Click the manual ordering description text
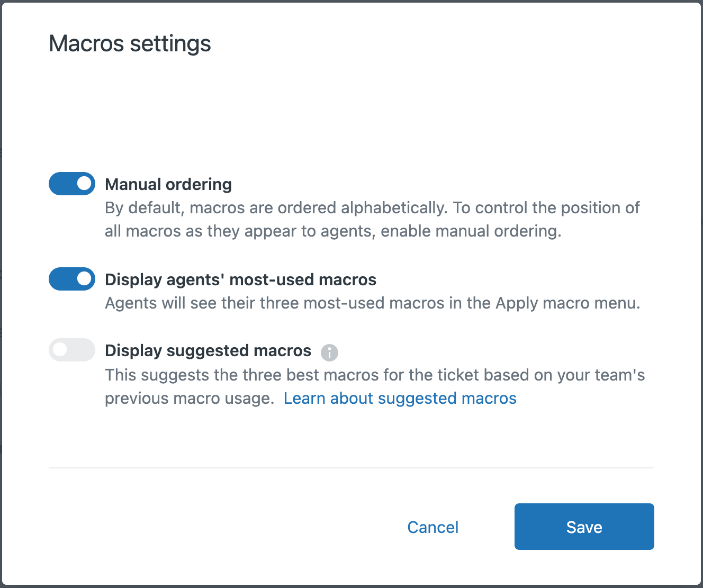This screenshot has width=703, height=588. click(x=371, y=219)
